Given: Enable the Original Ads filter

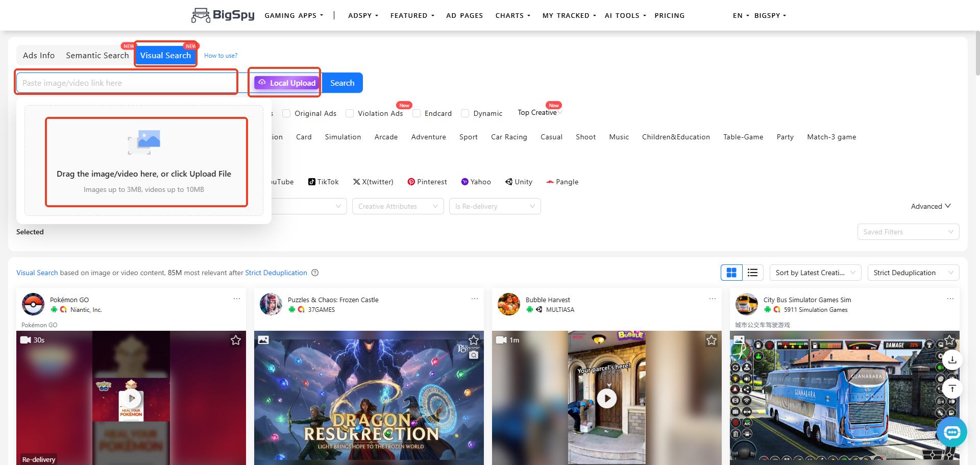Looking at the screenshot, I should click(x=286, y=113).
